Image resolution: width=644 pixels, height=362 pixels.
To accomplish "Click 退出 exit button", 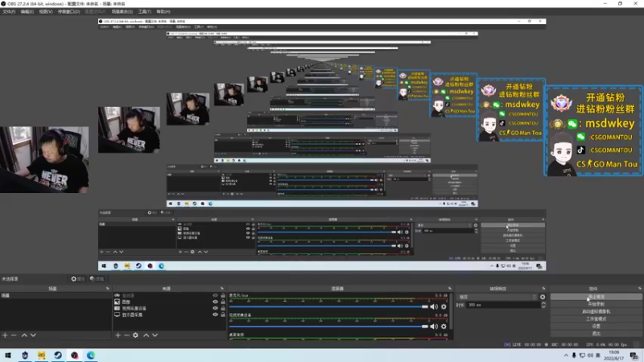I will [x=596, y=333].
